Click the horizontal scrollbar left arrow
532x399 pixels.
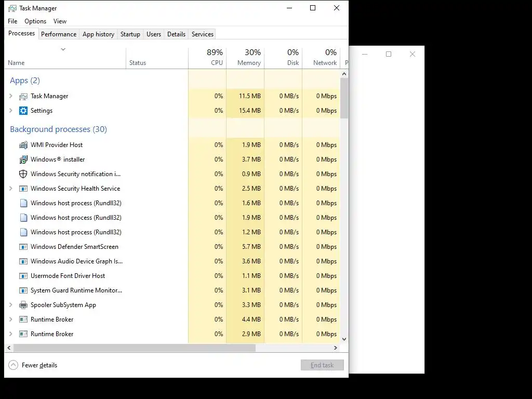tap(9, 348)
